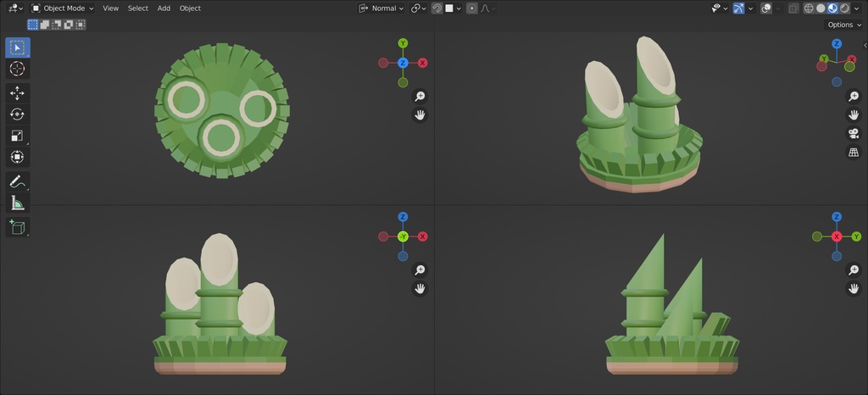
Task: Click blue Z axis in right view gizmo
Action: [x=837, y=217]
